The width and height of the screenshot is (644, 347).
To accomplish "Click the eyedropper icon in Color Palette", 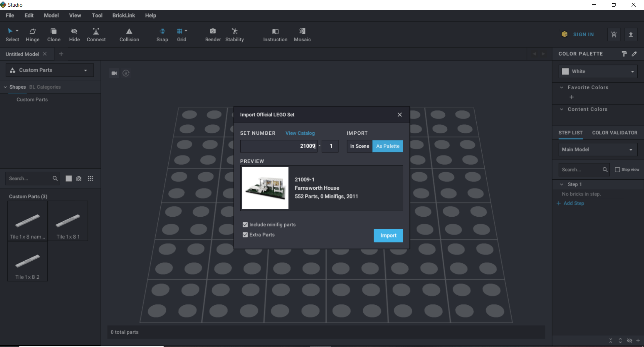I will pos(634,54).
